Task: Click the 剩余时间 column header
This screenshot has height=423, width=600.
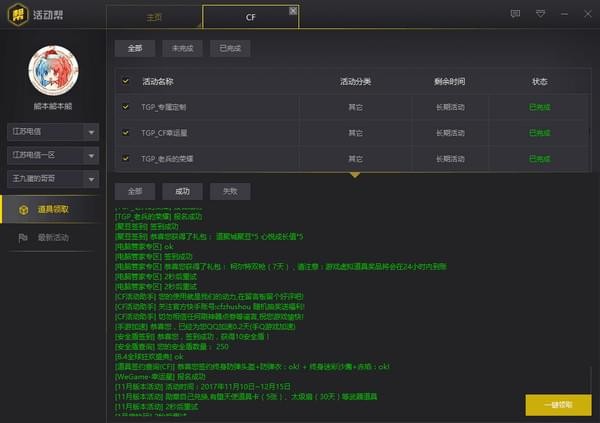Action: 450,81
